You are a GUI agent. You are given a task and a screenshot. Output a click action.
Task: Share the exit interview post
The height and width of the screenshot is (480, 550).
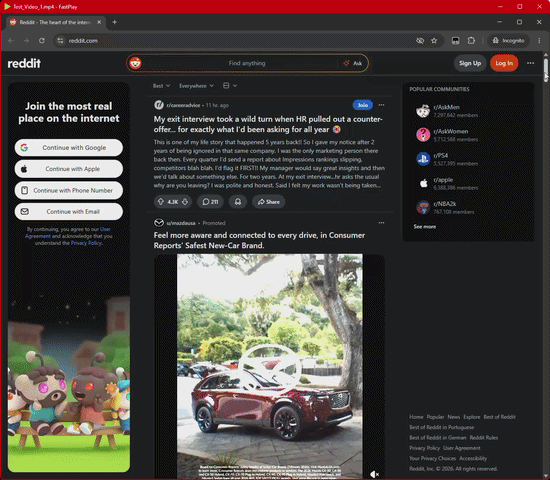(x=268, y=202)
